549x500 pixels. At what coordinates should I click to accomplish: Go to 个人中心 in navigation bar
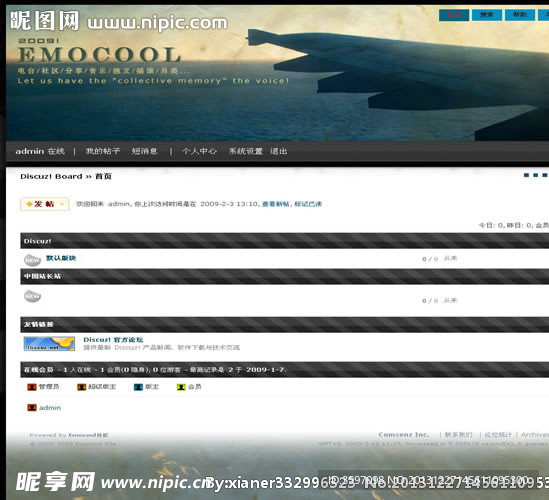[x=199, y=151]
